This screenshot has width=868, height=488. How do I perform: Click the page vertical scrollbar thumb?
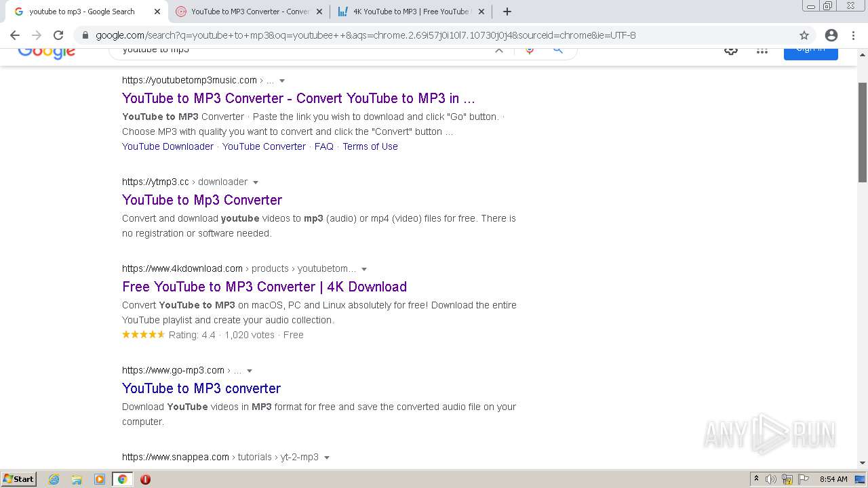pyautogui.click(x=863, y=132)
